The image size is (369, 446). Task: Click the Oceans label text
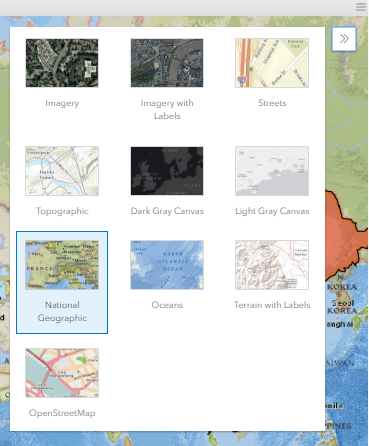click(x=167, y=305)
